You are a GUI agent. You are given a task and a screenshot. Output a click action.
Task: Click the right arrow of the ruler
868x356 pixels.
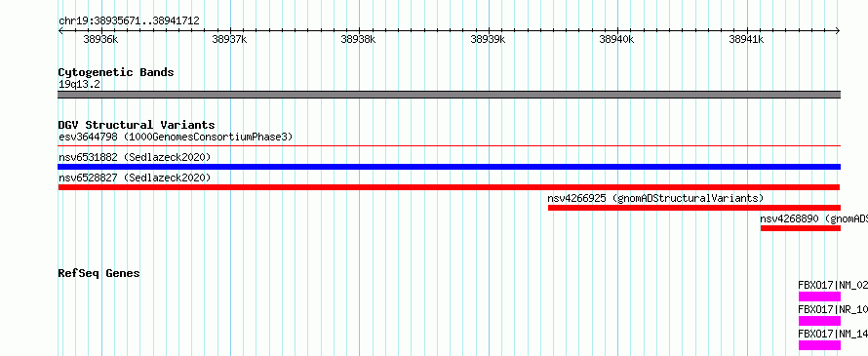838,31
